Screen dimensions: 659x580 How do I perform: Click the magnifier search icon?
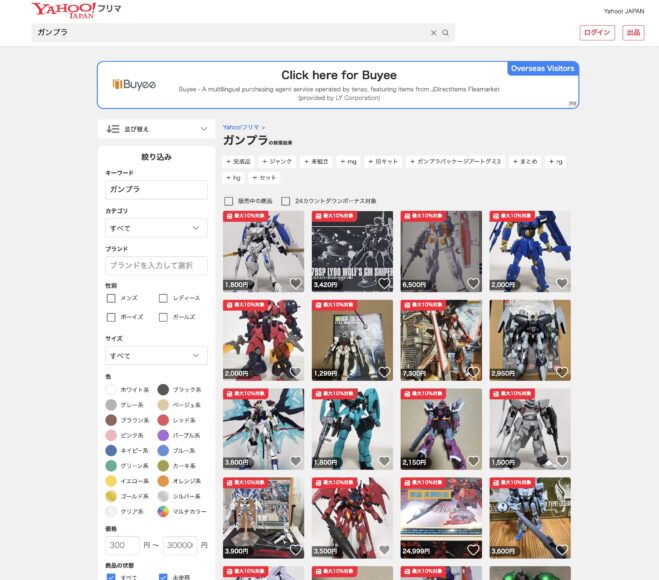[445, 33]
